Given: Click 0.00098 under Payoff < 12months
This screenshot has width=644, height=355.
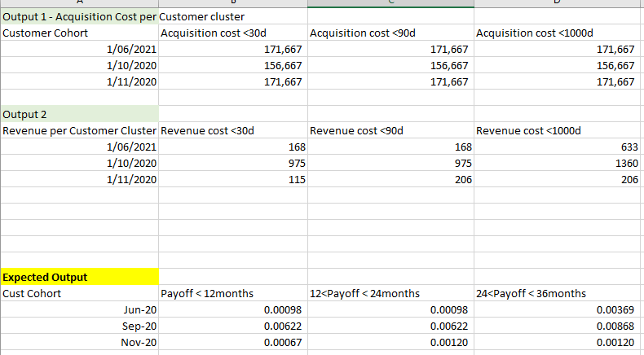Looking at the screenshot, I should pos(233,309).
